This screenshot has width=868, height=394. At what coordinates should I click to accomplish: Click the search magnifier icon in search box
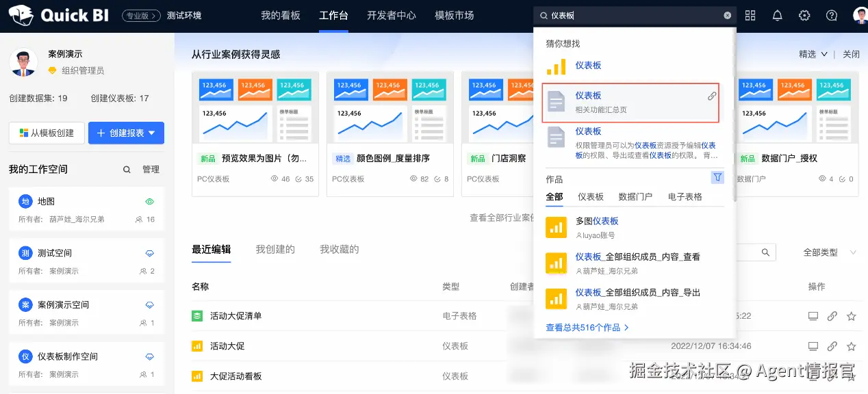click(x=544, y=15)
